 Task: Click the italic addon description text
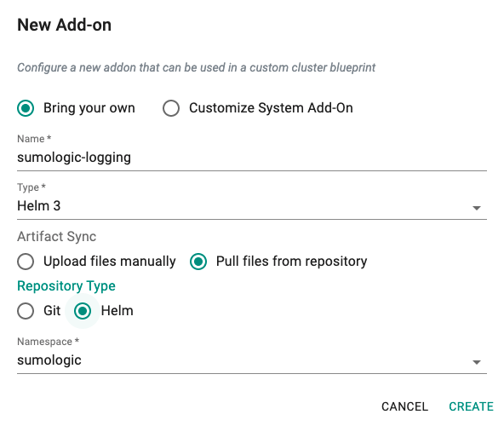(196, 67)
